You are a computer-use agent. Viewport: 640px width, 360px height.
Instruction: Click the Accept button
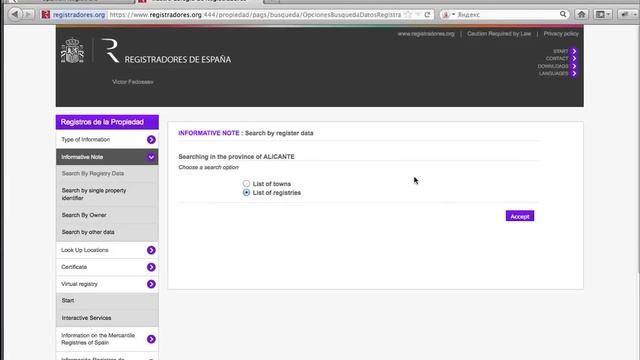pyautogui.click(x=520, y=216)
